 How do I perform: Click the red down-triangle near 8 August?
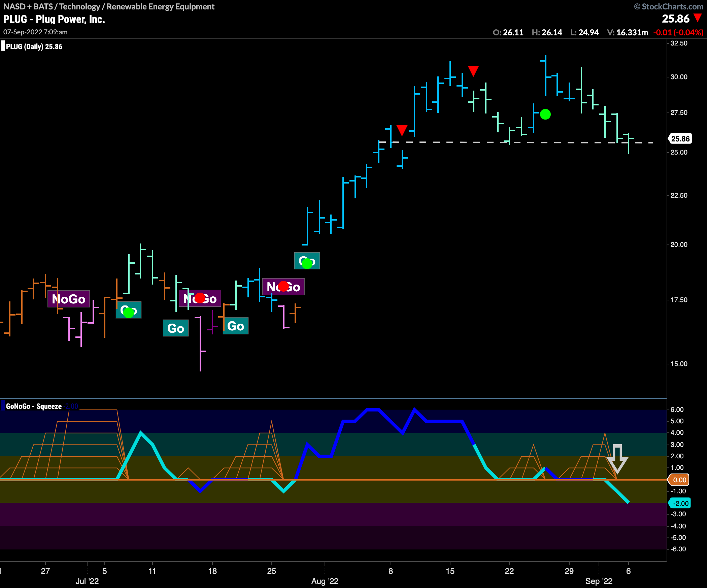[402, 130]
